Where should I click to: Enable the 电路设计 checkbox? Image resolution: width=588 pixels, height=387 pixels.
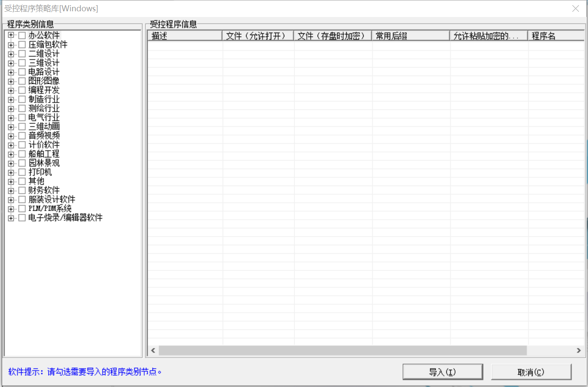click(22, 72)
